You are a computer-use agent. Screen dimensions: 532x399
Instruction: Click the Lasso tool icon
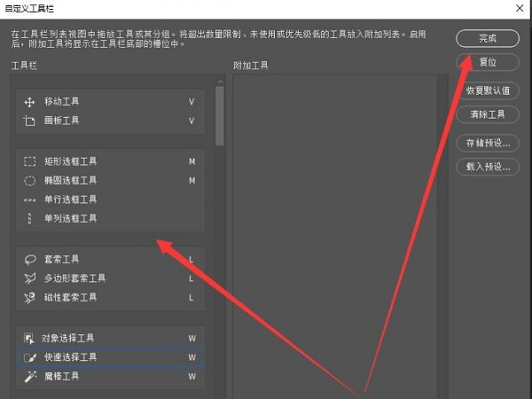(x=30, y=260)
